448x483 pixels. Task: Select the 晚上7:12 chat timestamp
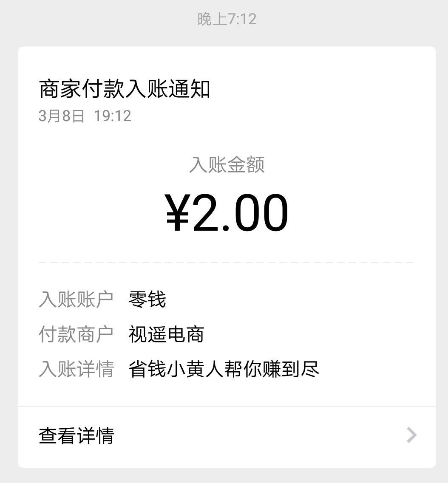[227, 19]
